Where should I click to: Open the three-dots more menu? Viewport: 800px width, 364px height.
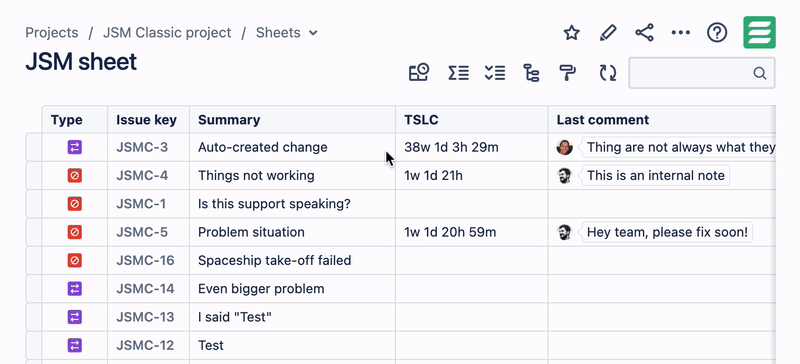[x=681, y=33]
